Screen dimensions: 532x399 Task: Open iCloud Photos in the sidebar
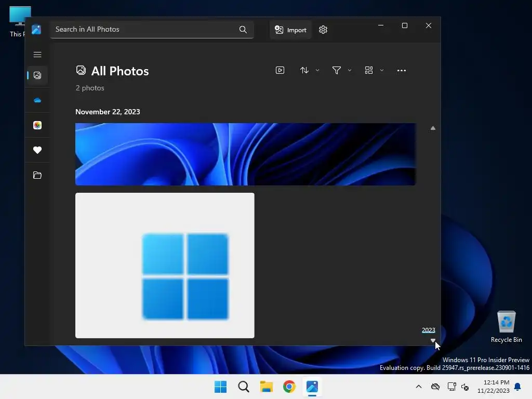(37, 125)
